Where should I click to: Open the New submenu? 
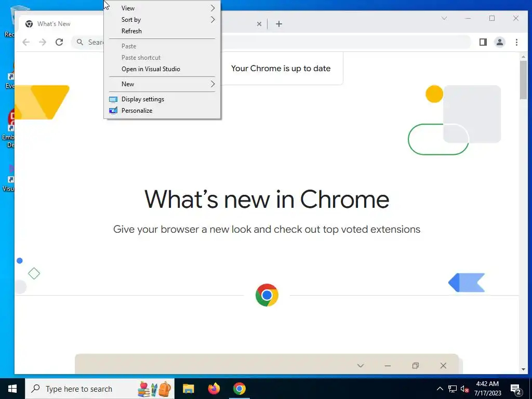(162, 84)
